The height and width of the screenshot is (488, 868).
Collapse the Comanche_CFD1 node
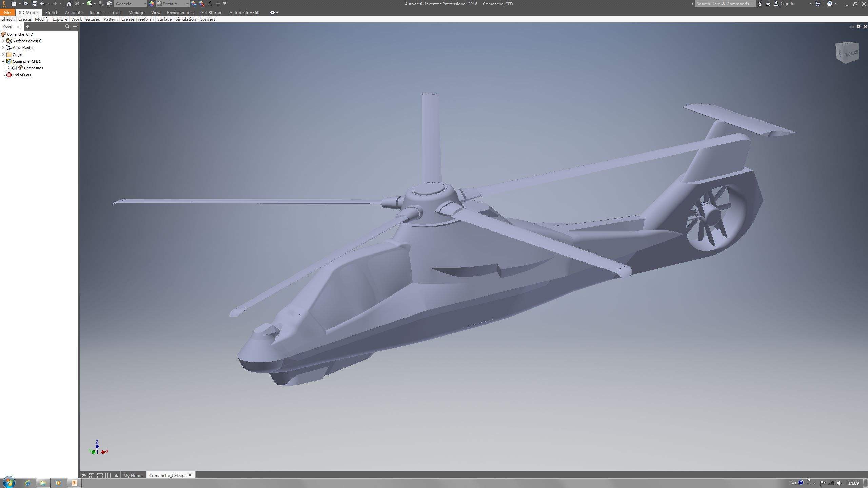[3, 61]
